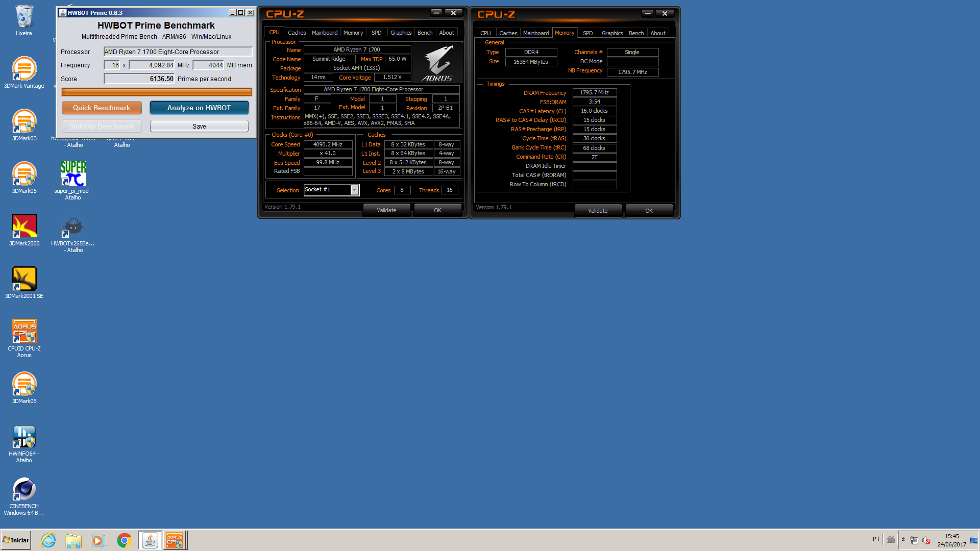Open the Iniciar start button
This screenshot has width=980, height=551.
coord(16,540)
